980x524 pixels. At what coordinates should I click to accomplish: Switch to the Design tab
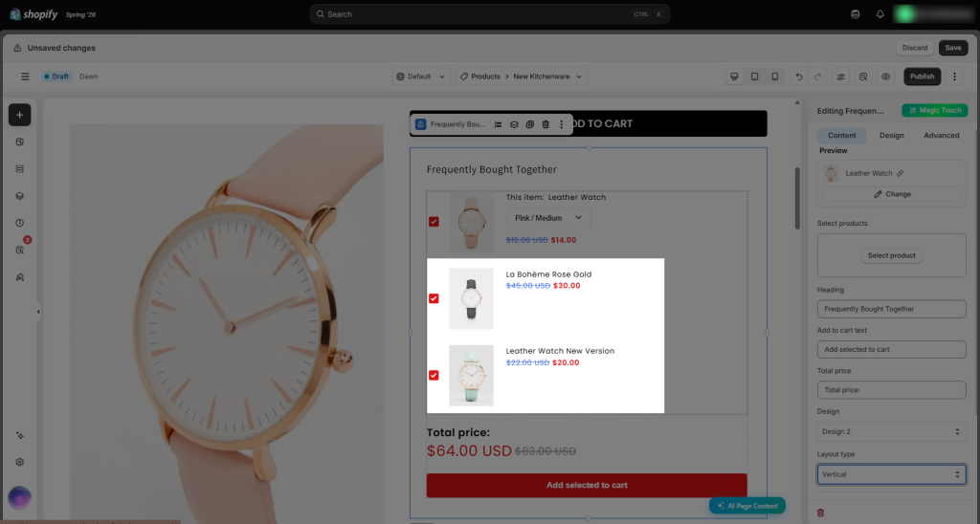pos(891,136)
